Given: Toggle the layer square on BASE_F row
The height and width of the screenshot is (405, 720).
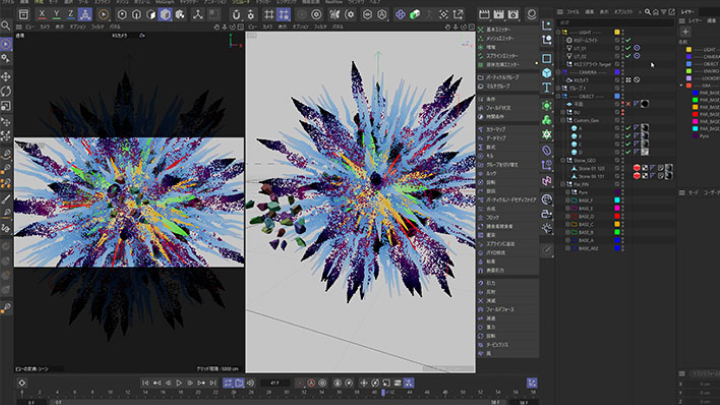Looking at the screenshot, I should pyautogui.click(x=617, y=200).
